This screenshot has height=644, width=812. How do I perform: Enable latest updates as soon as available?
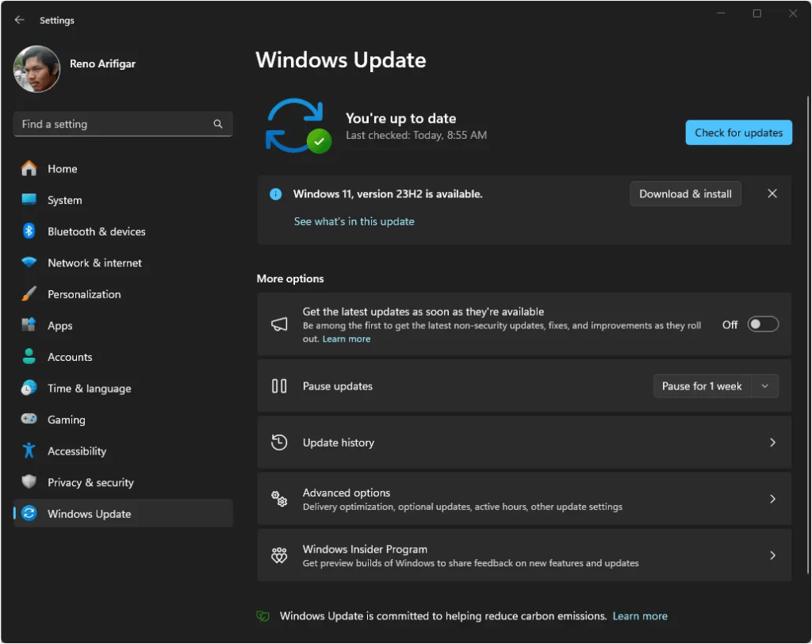pyautogui.click(x=763, y=324)
